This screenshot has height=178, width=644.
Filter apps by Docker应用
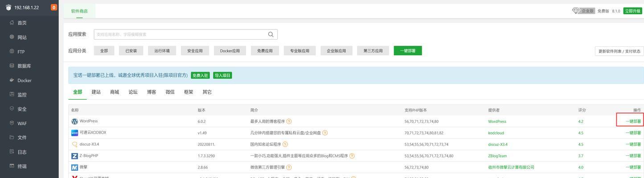coord(230,51)
